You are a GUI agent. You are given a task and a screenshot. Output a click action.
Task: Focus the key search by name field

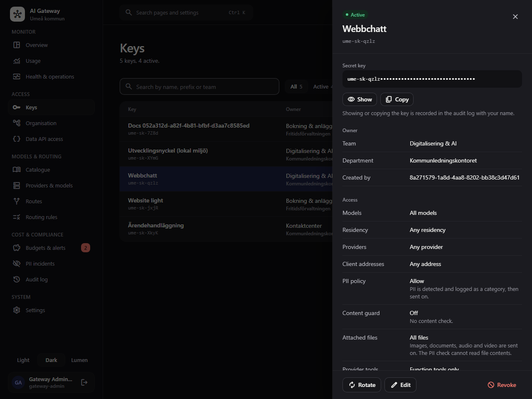pos(199,86)
